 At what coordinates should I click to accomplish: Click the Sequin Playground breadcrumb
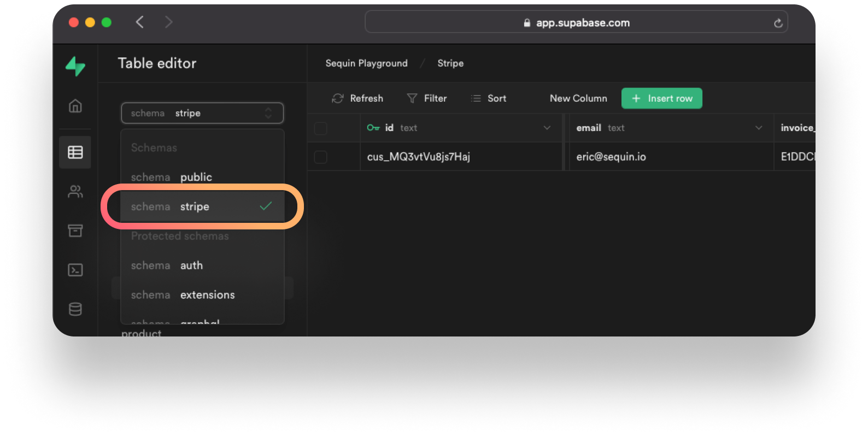367,63
